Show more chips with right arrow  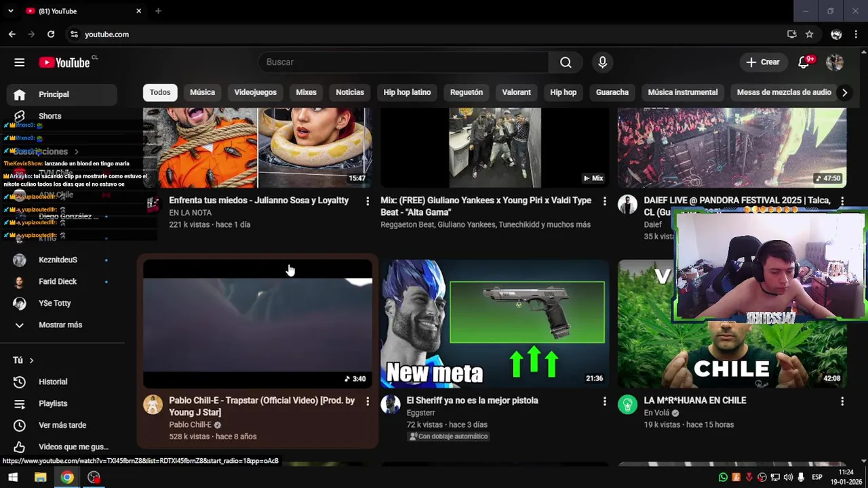[844, 92]
